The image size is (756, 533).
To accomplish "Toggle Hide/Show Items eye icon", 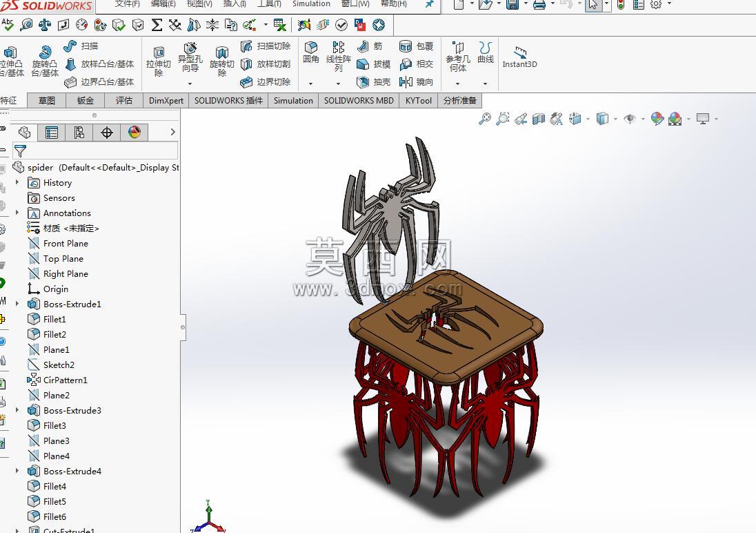I will pyautogui.click(x=629, y=119).
